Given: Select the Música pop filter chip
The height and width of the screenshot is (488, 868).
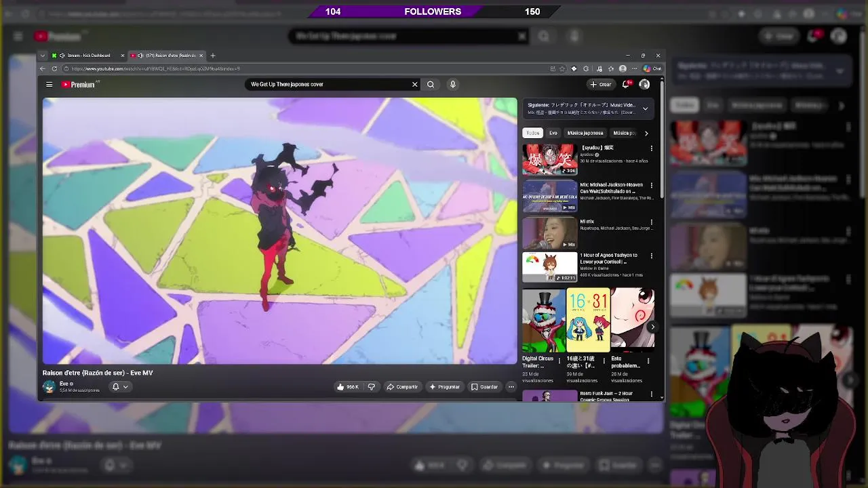Looking at the screenshot, I should click(x=624, y=133).
